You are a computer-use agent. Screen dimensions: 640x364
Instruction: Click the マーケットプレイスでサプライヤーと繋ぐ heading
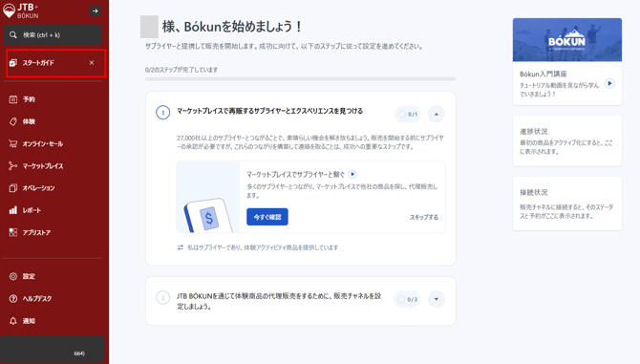295,174
